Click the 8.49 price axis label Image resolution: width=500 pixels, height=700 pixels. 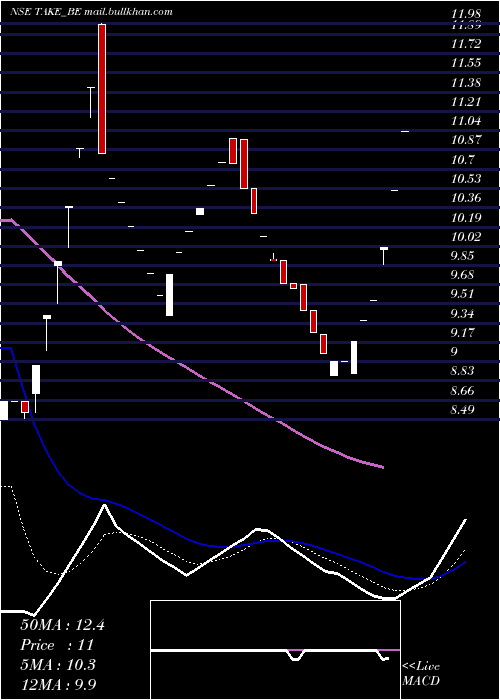point(463,410)
